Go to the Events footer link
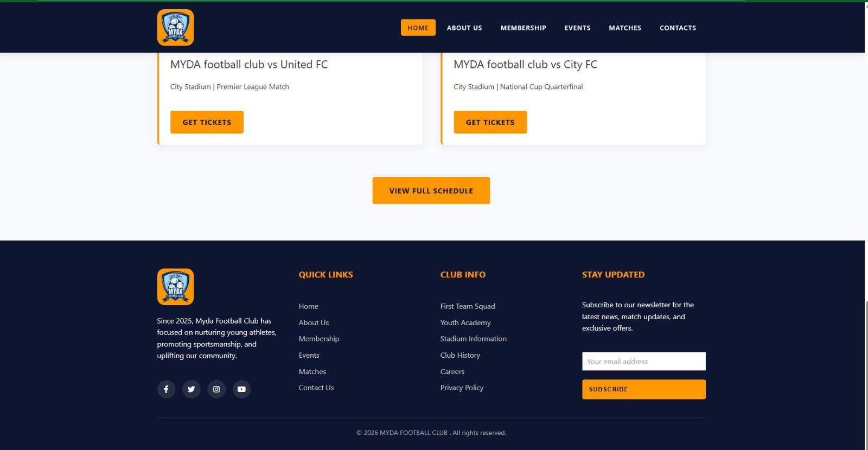Viewport: 868px width, 450px height. [309, 355]
